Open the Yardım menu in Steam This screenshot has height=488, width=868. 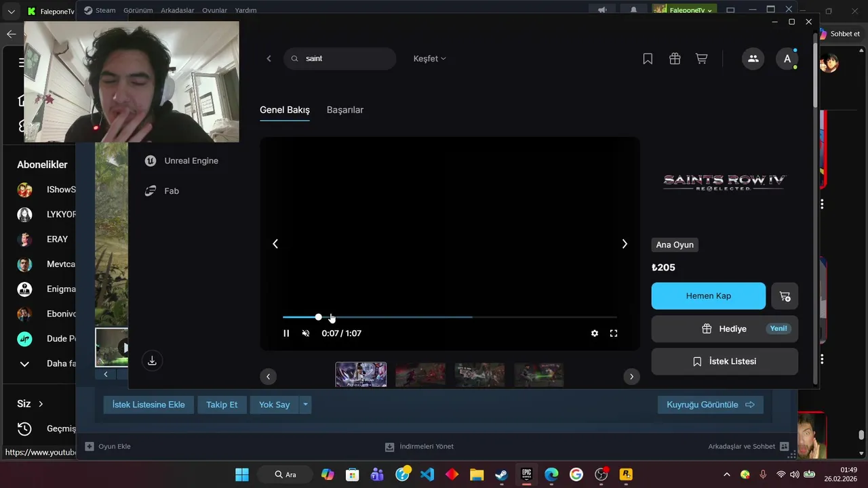coord(245,10)
